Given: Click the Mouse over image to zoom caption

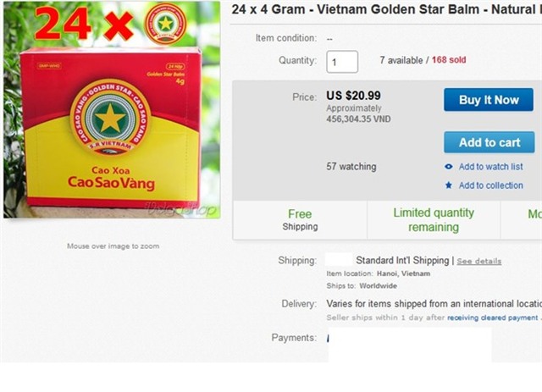Looking at the screenshot, I should coord(113,246).
